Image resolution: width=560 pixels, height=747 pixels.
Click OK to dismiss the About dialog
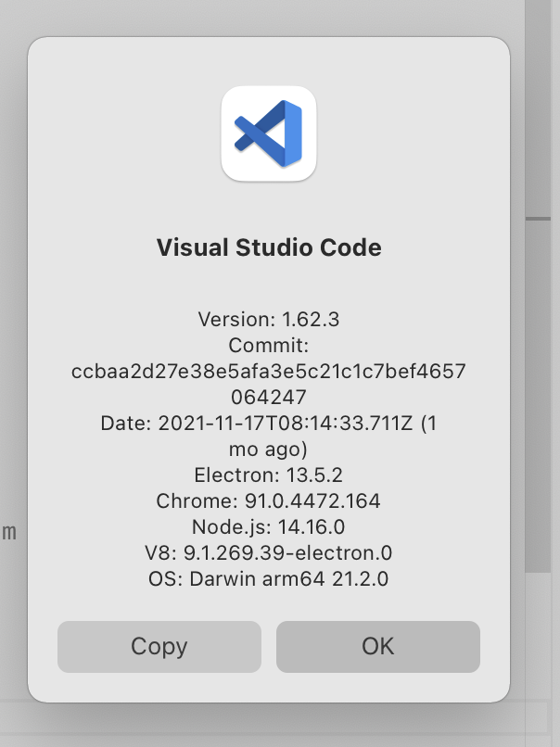coord(377,647)
